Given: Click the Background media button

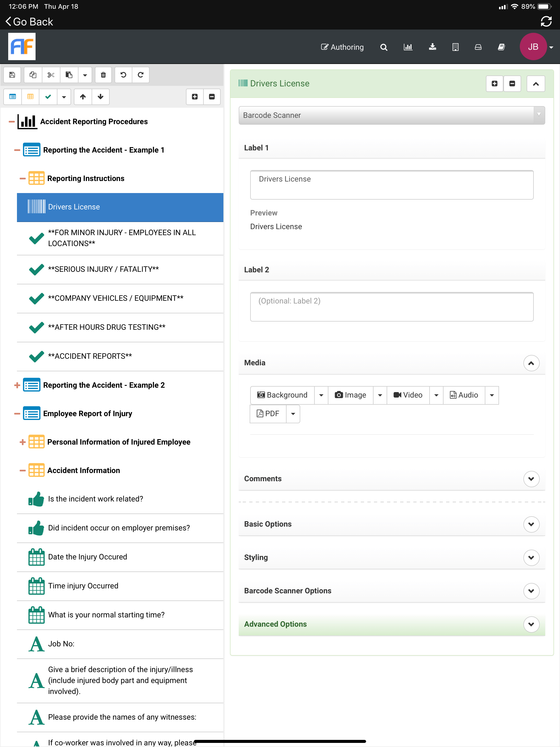Looking at the screenshot, I should tap(282, 395).
